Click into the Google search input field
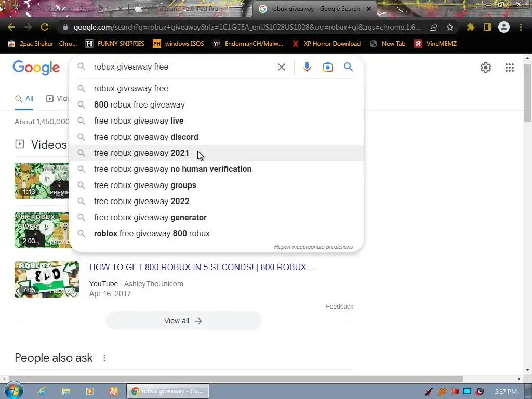532x399 pixels. coord(183,67)
